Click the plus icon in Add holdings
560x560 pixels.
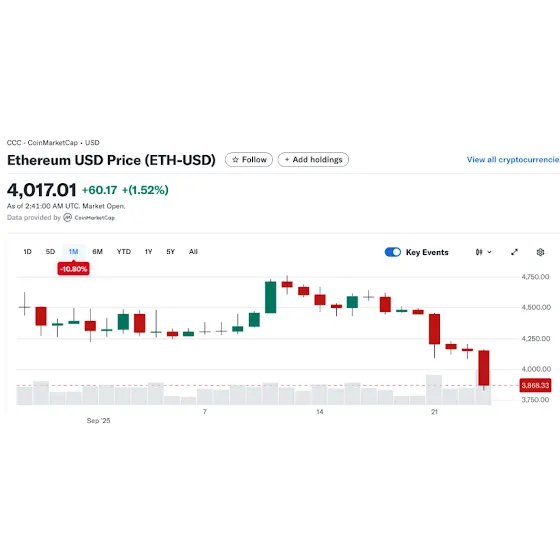[x=287, y=160]
